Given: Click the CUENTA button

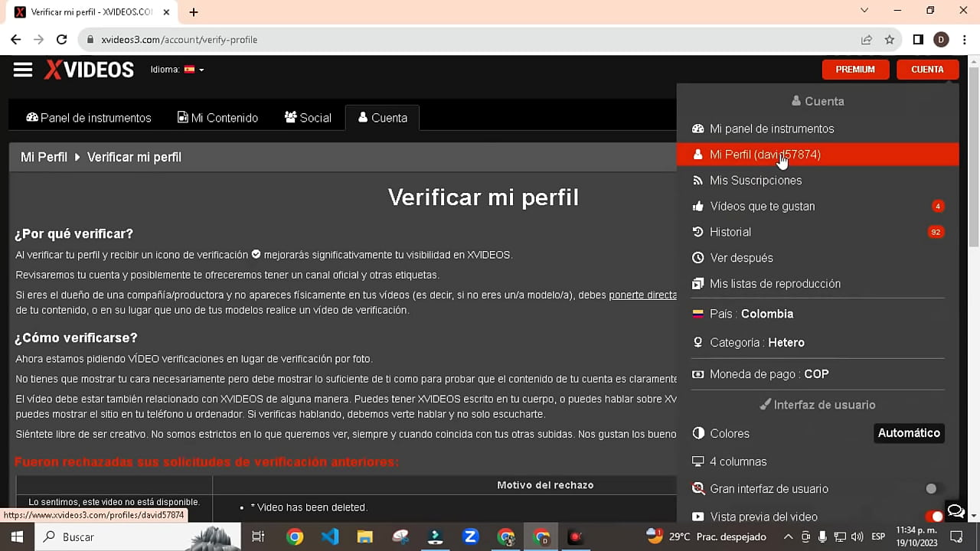Looking at the screenshot, I should pyautogui.click(x=927, y=70).
